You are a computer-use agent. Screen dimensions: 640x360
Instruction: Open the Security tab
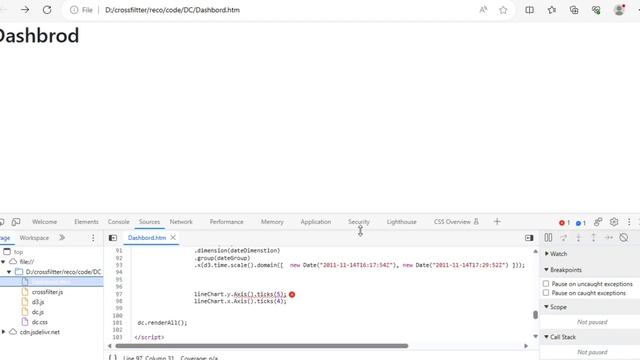click(358, 222)
